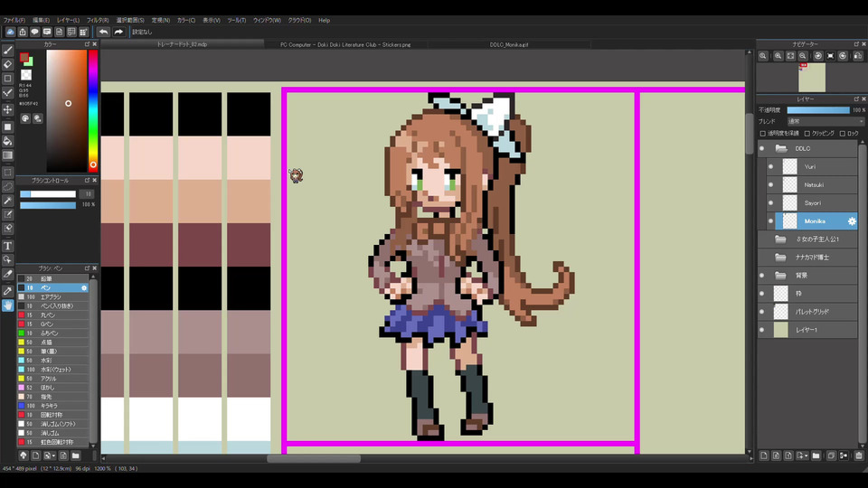This screenshot has width=868, height=488.
Task: Toggle the protect transparency checkbox
Action: tap(763, 134)
